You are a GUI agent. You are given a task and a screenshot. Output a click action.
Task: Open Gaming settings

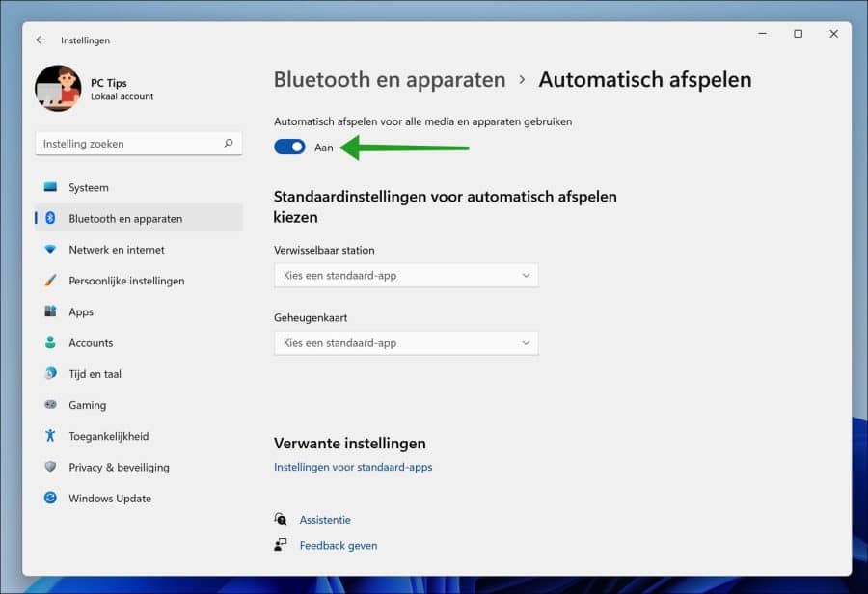(x=138, y=404)
